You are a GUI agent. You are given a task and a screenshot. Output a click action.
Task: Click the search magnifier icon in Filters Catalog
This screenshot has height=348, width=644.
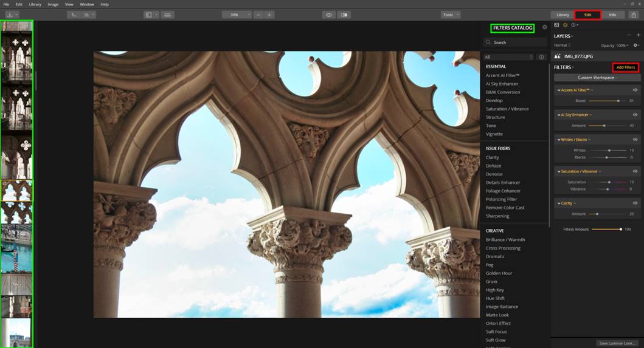coord(488,43)
